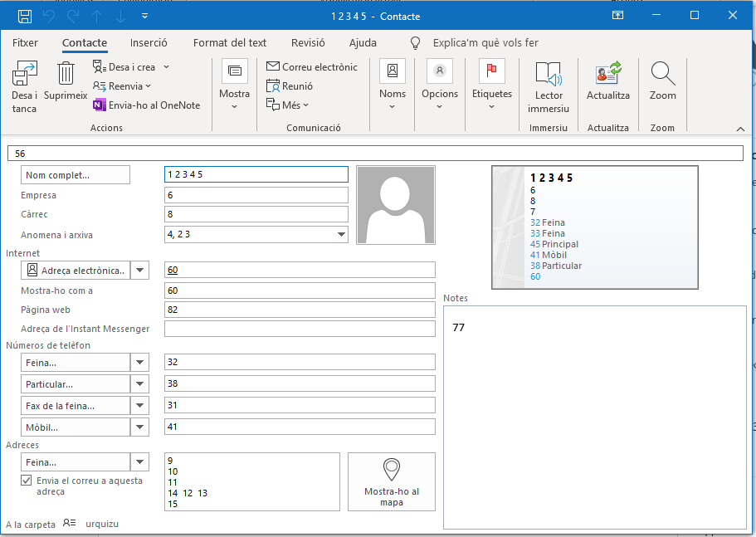Click the Correu electrònic envelope icon

point(273,66)
